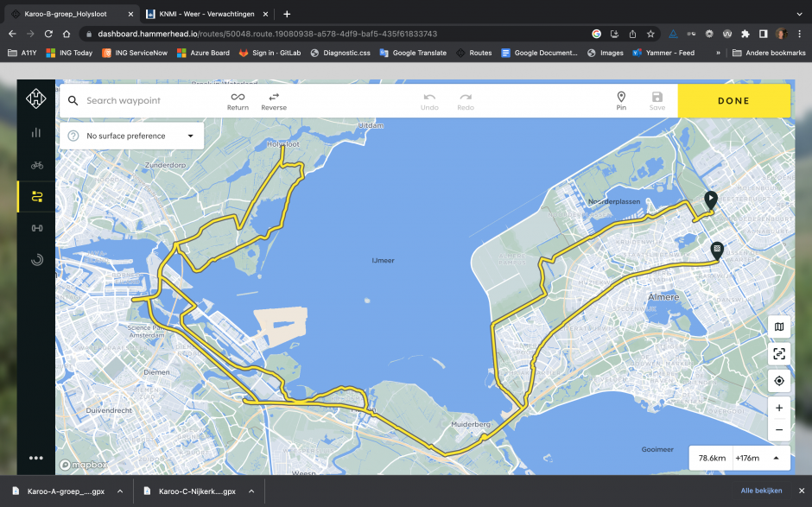Expand options for Karoo-C-Nijkerk gpx download

[251, 491]
